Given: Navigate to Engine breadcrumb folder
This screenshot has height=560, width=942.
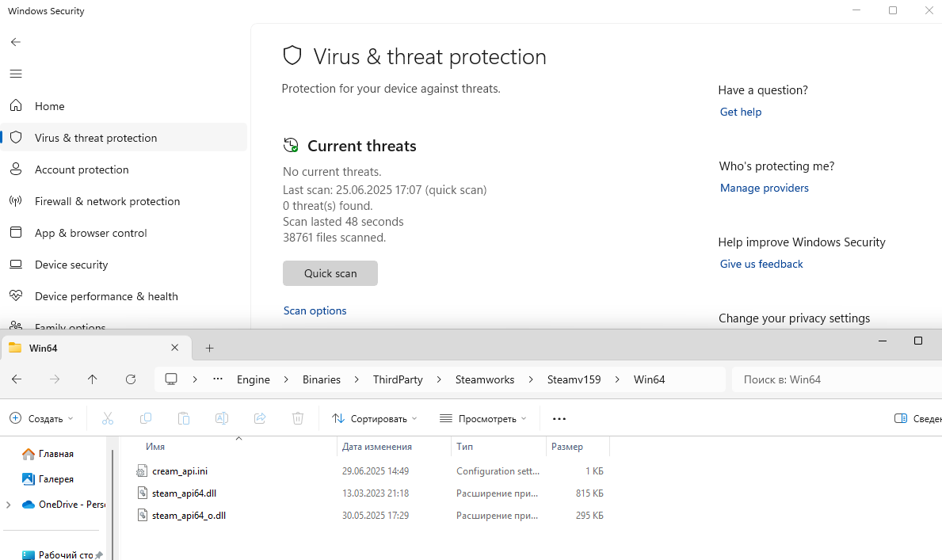Looking at the screenshot, I should (253, 379).
